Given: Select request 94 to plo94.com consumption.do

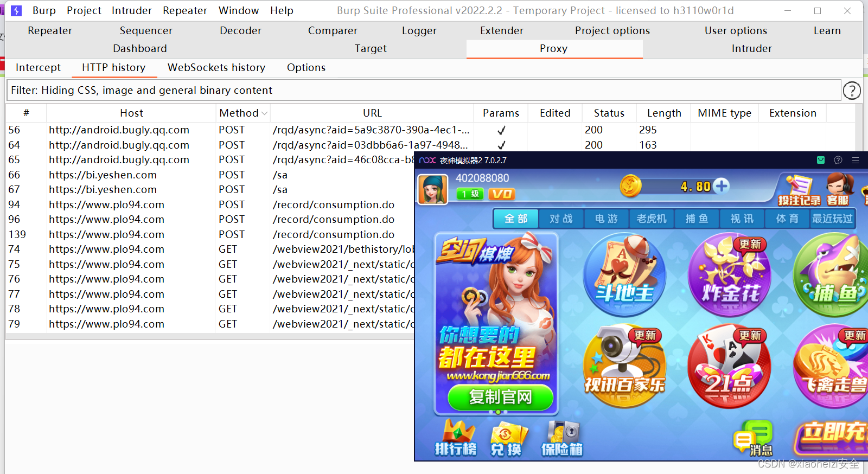Looking at the screenshot, I should pyautogui.click(x=210, y=205).
